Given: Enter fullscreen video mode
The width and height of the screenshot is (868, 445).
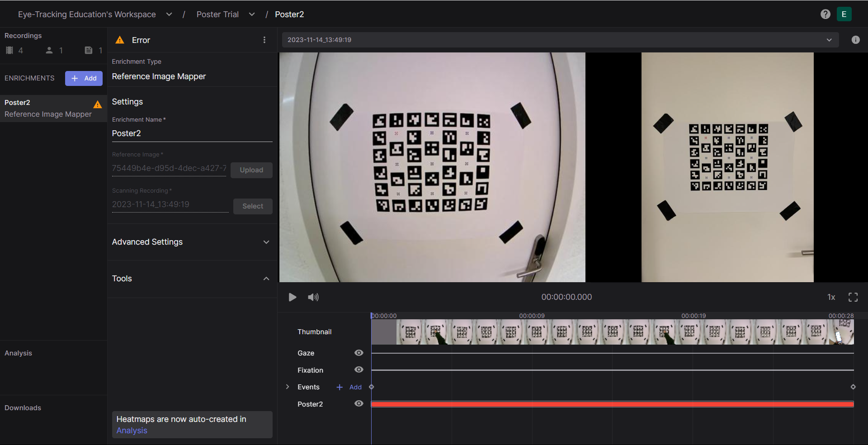Looking at the screenshot, I should pos(853,297).
